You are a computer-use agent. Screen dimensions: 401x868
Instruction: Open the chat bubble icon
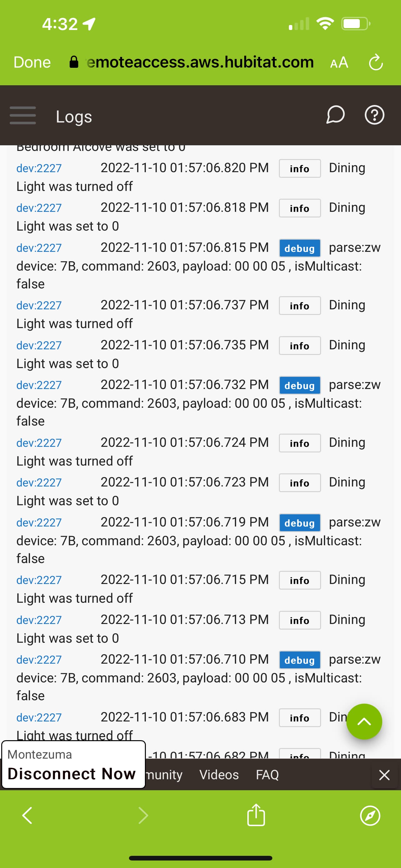335,115
